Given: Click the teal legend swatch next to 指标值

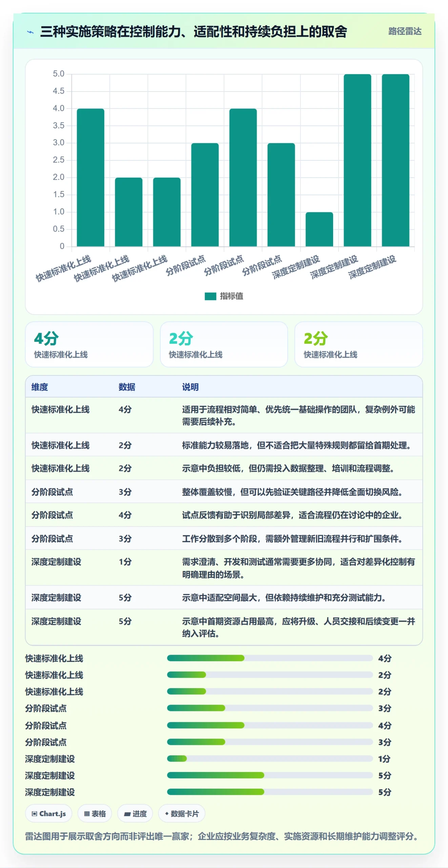Looking at the screenshot, I should pyautogui.click(x=210, y=296).
